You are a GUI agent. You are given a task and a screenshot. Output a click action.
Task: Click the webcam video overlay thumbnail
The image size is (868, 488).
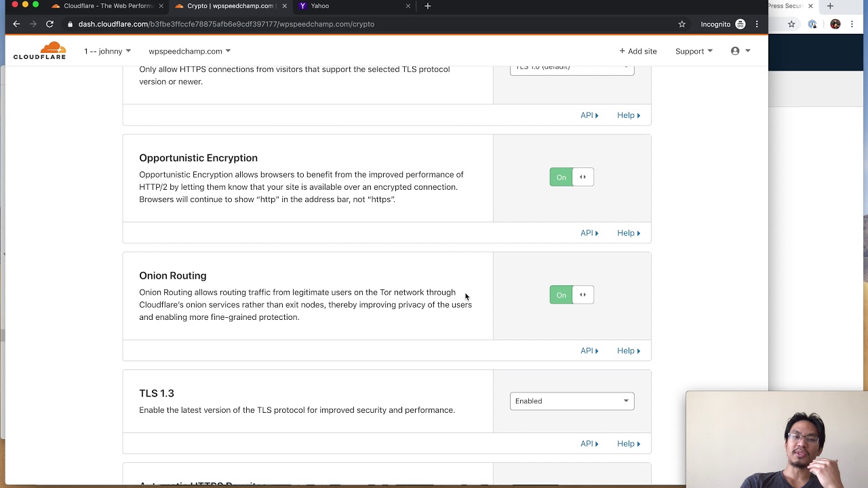(x=776, y=439)
